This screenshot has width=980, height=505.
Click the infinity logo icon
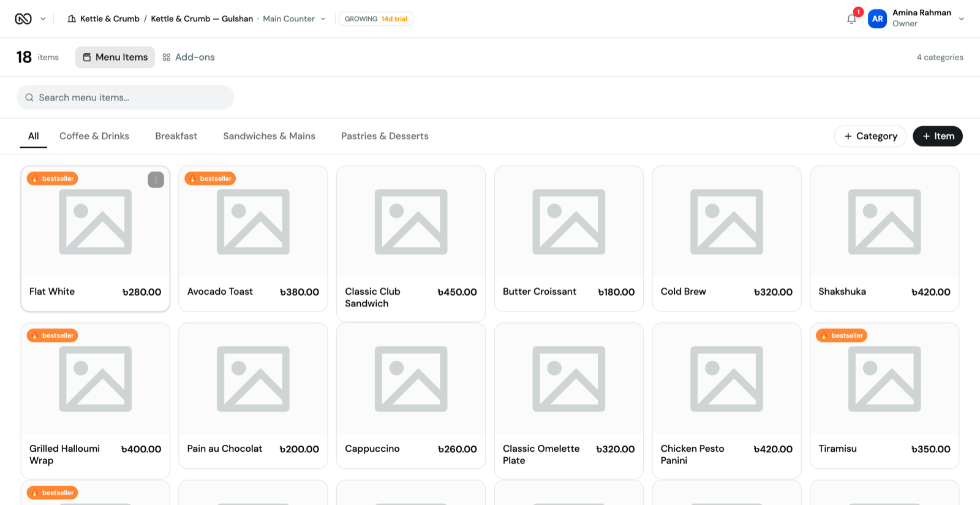click(x=23, y=19)
